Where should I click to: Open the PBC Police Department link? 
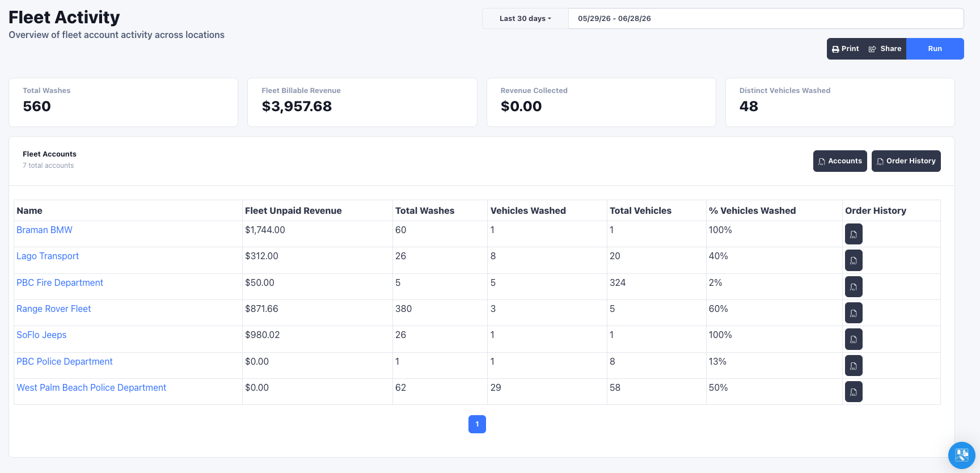tap(65, 361)
